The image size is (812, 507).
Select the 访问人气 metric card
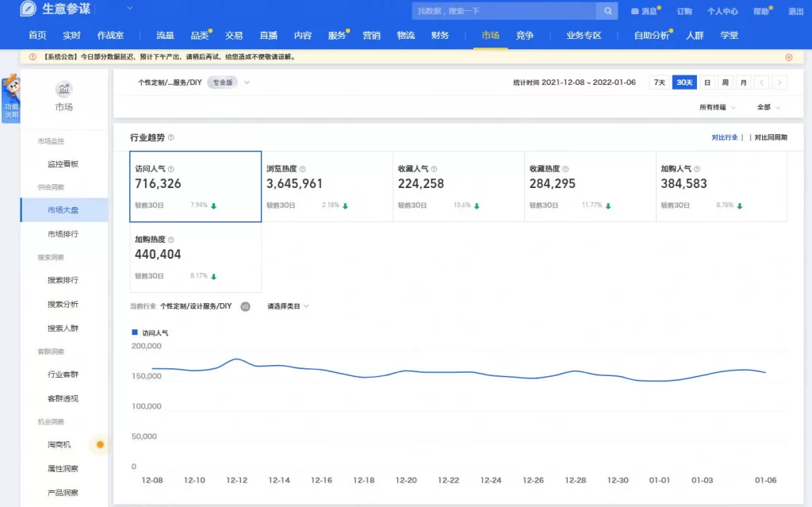coord(195,186)
